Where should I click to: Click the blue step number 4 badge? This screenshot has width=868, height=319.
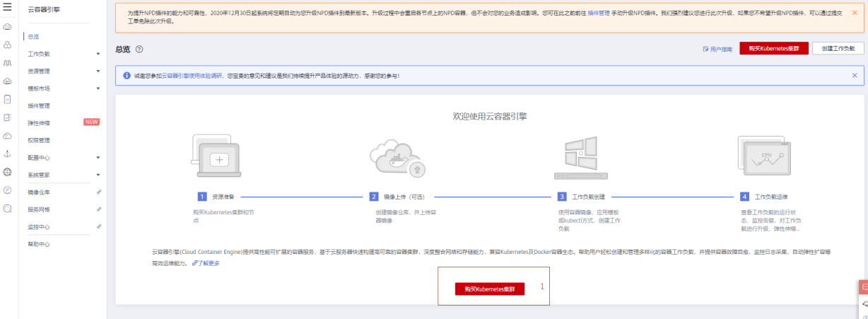pyautogui.click(x=745, y=197)
